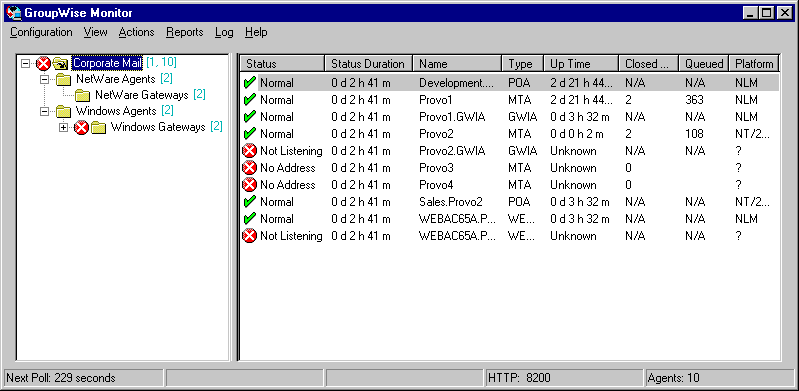Select the Provo1 agent name
Image resolution: width=799 pixels, height=391 pixels.
coord(436,100)
